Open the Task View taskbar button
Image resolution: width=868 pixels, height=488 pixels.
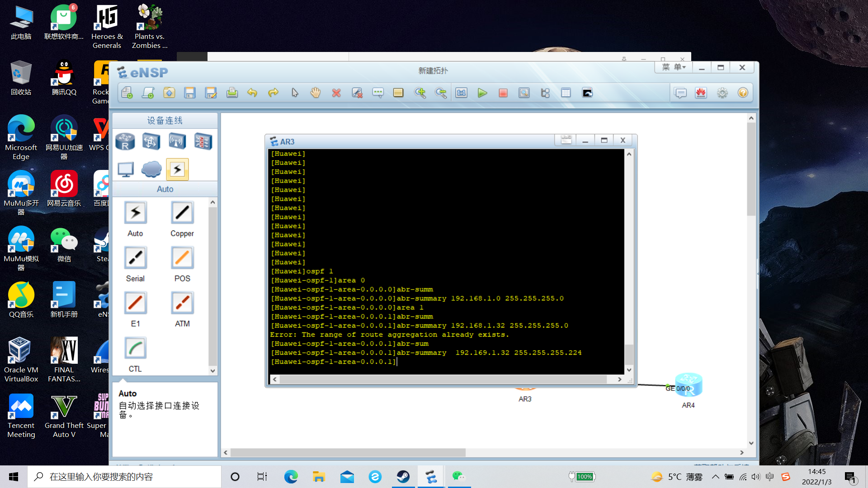(262, 477)
